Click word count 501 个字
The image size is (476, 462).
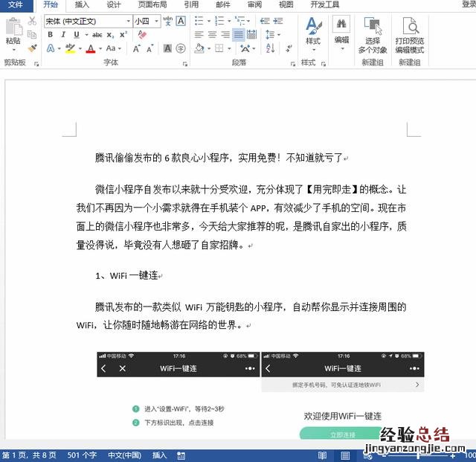pyautogui.click(x=82, y=455)
